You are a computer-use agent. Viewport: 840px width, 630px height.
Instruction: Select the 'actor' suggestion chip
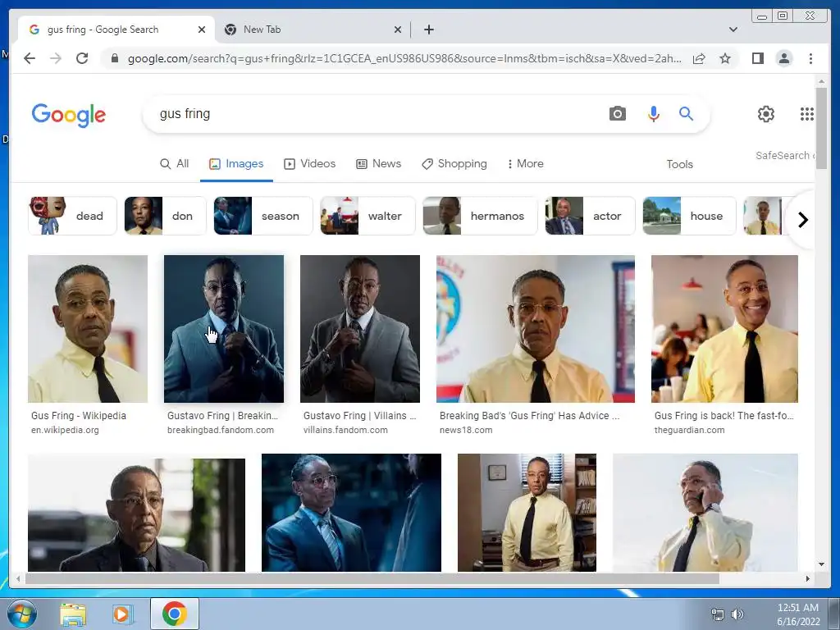591,216
